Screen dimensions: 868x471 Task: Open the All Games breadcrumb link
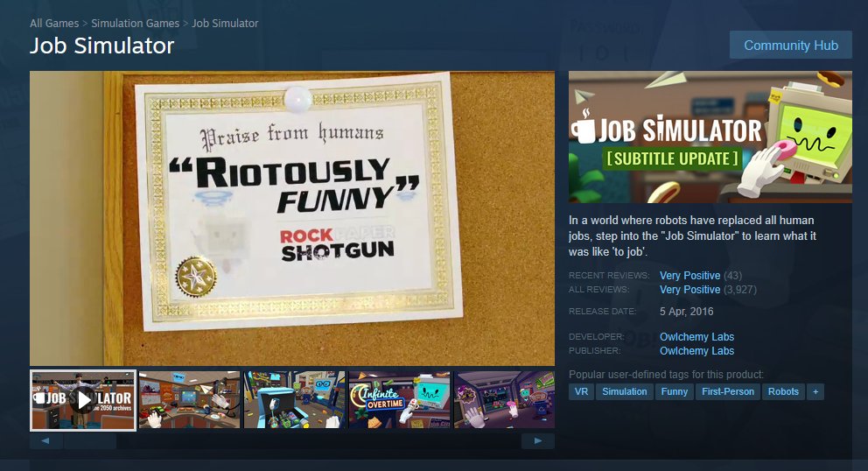point(54,24)
